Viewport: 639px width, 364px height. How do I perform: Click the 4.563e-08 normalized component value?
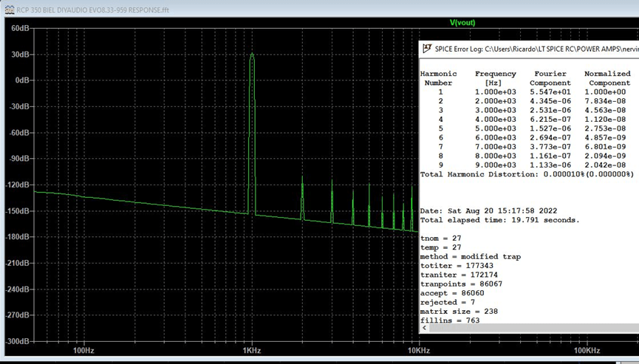pos(605,110)
